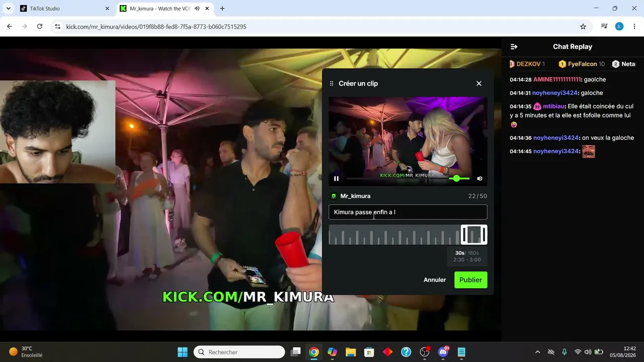Image resolution: width=644 pixels, height=362 pixels.
Task: Close the TikTok Studio tab
Action: (107, 9)
